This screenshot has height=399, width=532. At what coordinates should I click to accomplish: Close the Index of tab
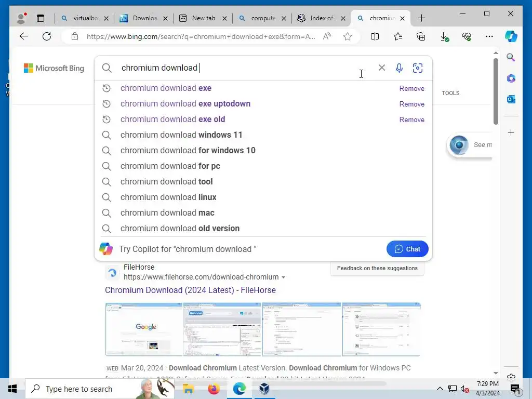pos(343,18)
